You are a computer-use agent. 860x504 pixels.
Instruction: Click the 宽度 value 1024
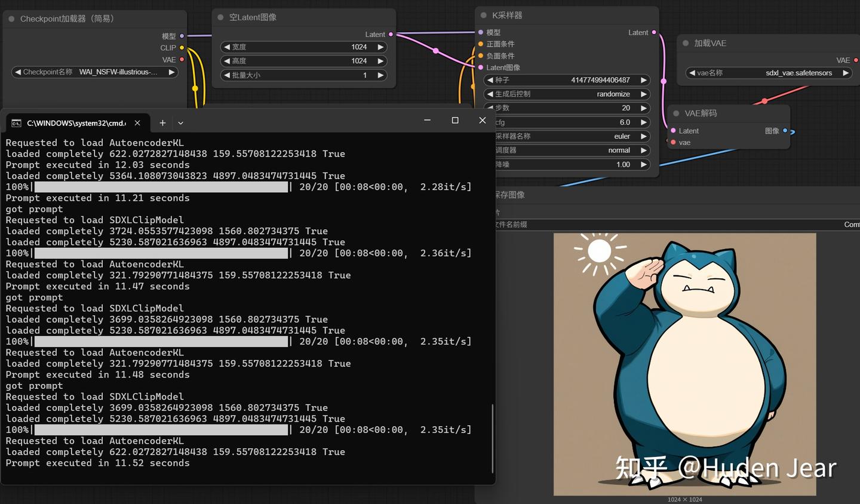(359, 47)
